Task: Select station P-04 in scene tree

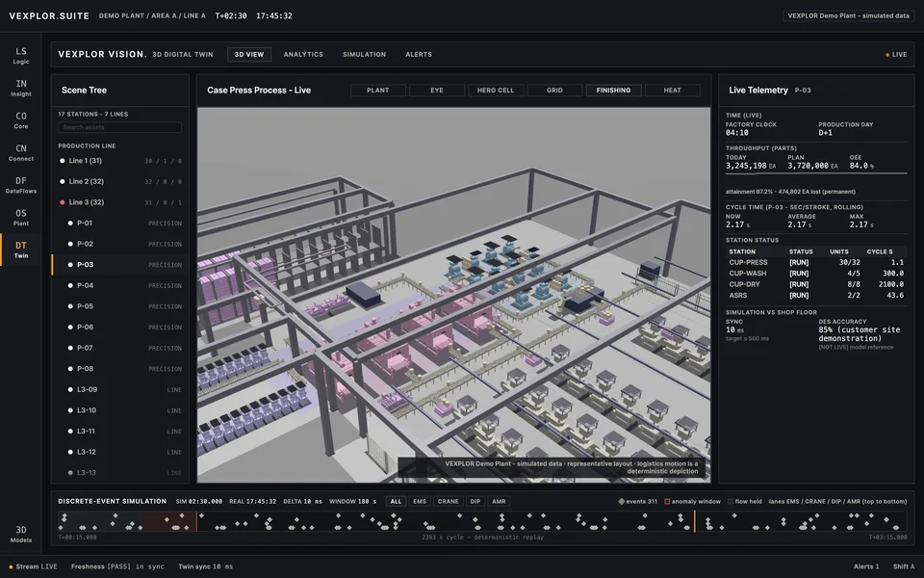Action: [x=120, y=285]
